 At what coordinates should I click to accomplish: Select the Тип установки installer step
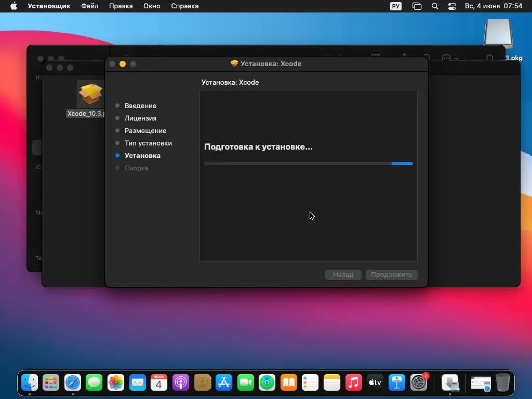point(148,143)
